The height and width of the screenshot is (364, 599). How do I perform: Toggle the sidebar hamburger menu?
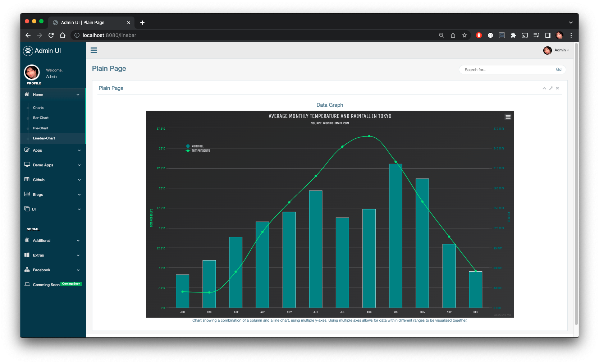coord(94,50)
